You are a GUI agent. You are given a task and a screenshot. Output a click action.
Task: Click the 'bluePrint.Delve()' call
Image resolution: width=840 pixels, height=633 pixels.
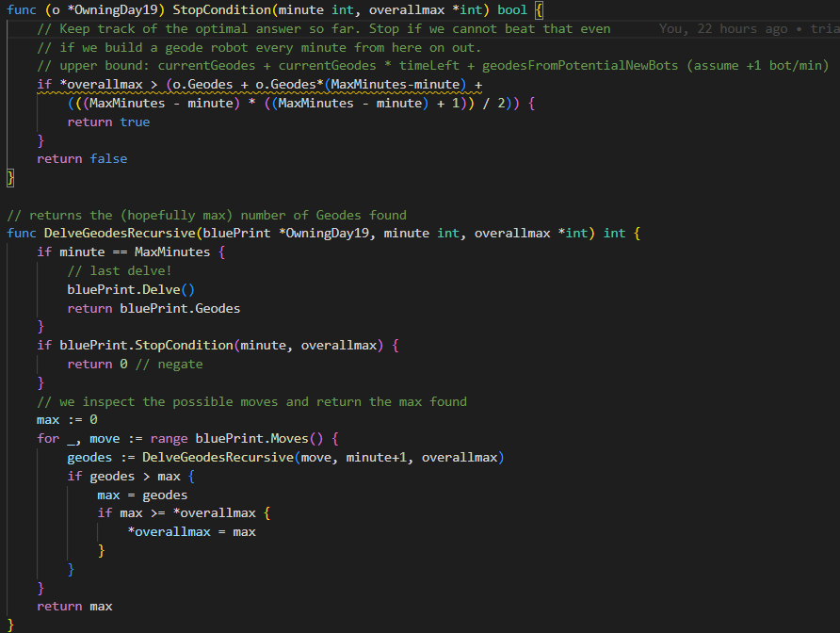pyautogui.click(x=131, y=290)
